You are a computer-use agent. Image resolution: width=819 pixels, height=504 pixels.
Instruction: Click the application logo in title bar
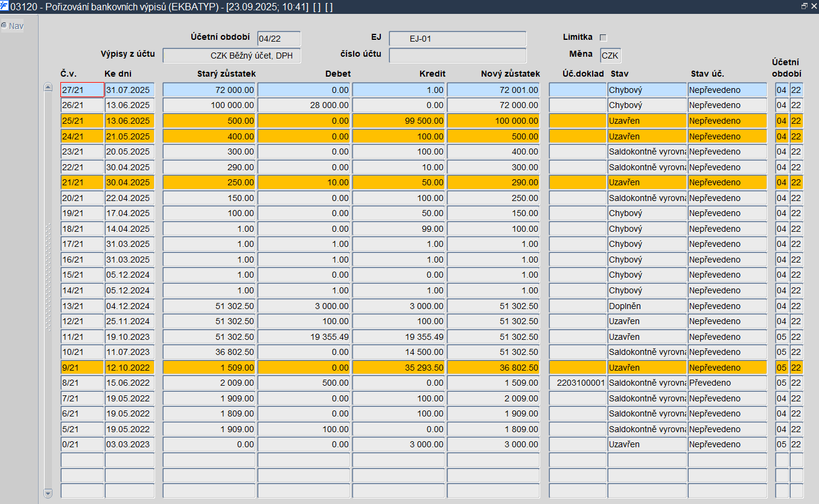pos(5,6)
